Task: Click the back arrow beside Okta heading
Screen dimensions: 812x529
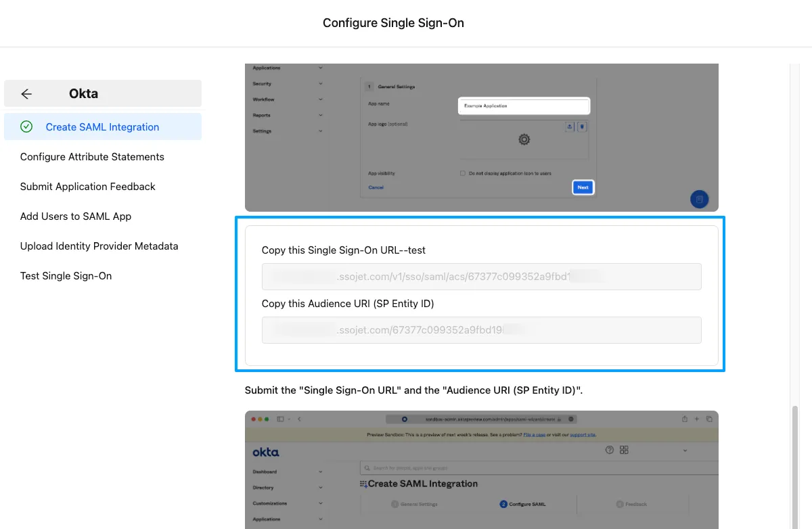Action: 26,94
